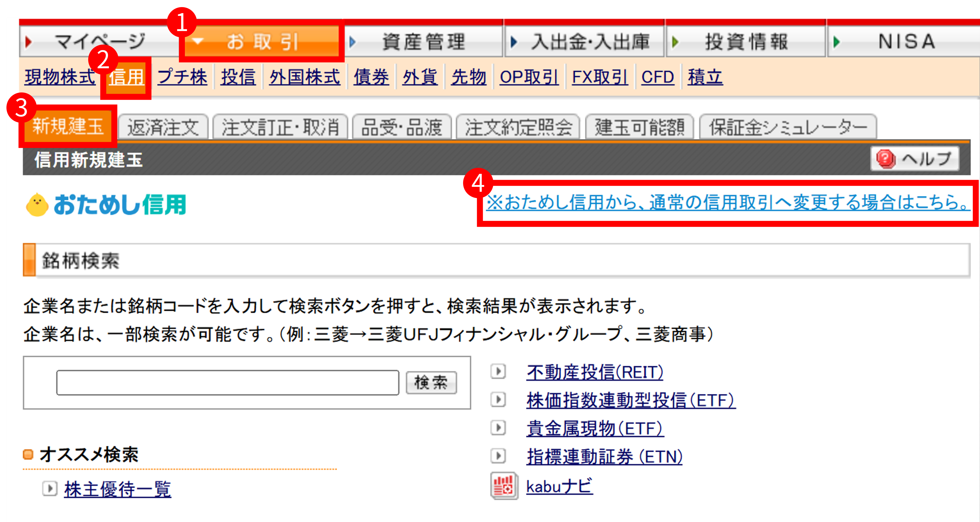Click the ヘルプ button
The image size is (980, 522).
(915, 159)
